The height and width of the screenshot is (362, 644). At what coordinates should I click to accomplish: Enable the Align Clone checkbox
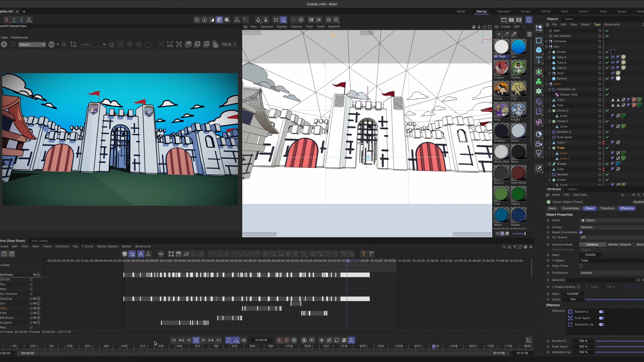(581, 266)
